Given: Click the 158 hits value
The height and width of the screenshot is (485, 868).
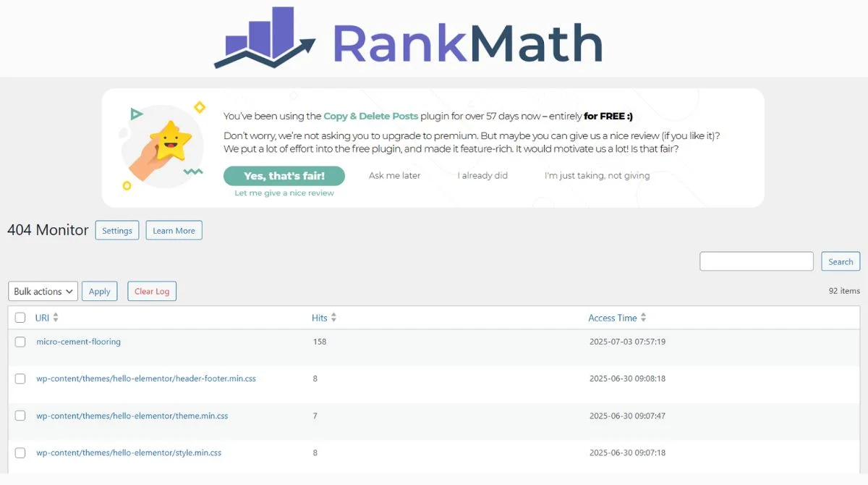Looking at the screenshot, I should (319, 342).
